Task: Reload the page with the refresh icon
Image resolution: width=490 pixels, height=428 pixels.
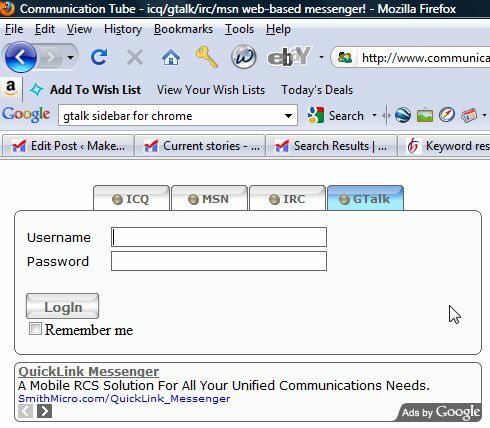Action: pos(99,57)
